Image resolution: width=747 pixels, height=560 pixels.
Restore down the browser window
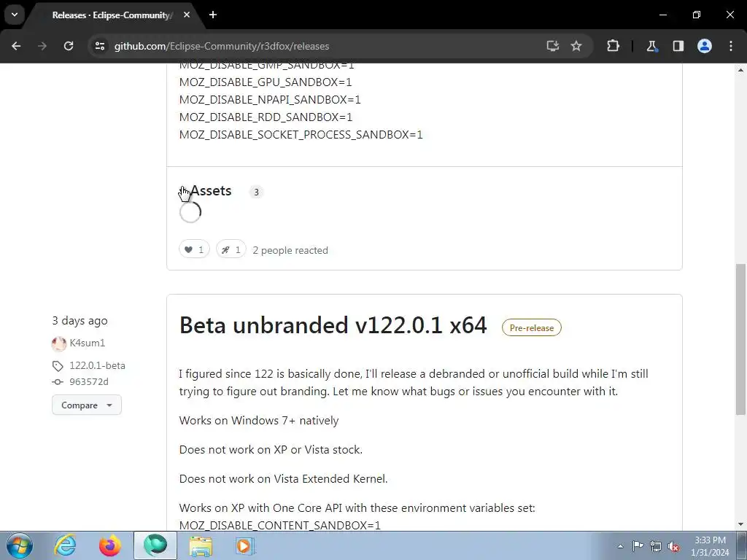(x=697, y=15)
